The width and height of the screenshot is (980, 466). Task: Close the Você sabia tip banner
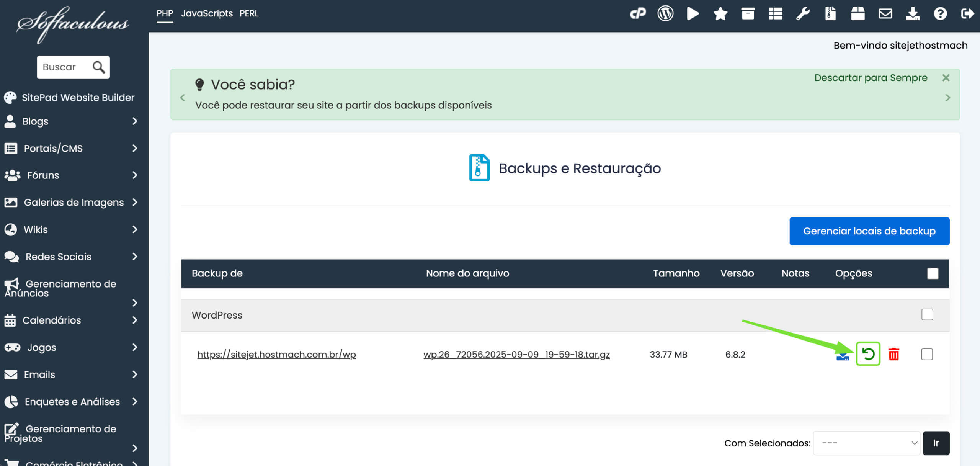946,78
